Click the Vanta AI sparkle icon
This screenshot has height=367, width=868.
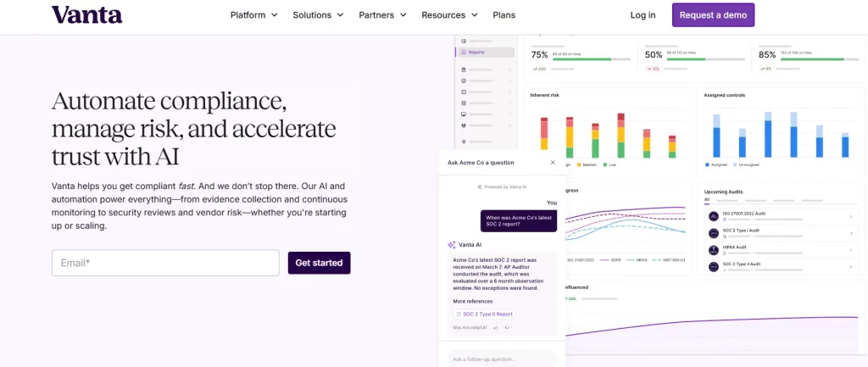(x=452, y=244)
